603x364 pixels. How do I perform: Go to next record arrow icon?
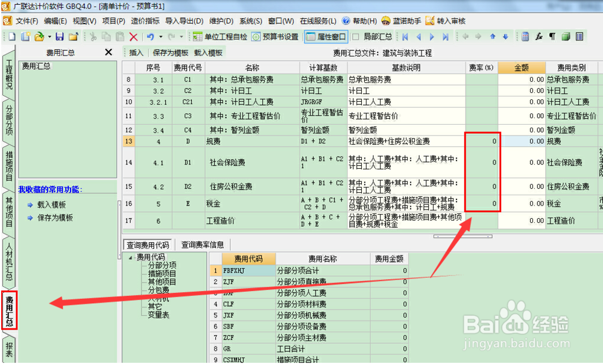(x=432, y=37)
